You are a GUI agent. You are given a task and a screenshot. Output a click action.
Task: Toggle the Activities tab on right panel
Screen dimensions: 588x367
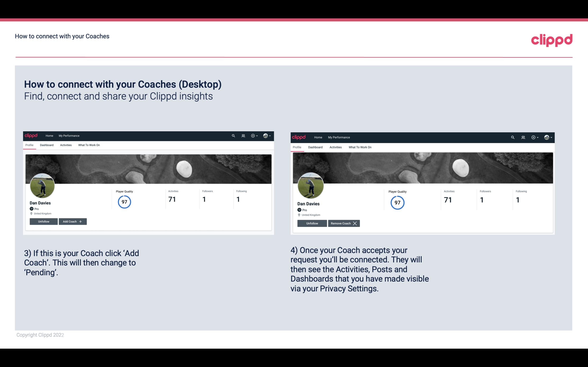click(x=336, y=147)
